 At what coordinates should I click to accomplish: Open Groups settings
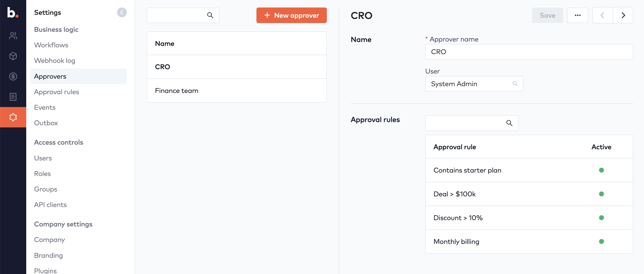46,189
